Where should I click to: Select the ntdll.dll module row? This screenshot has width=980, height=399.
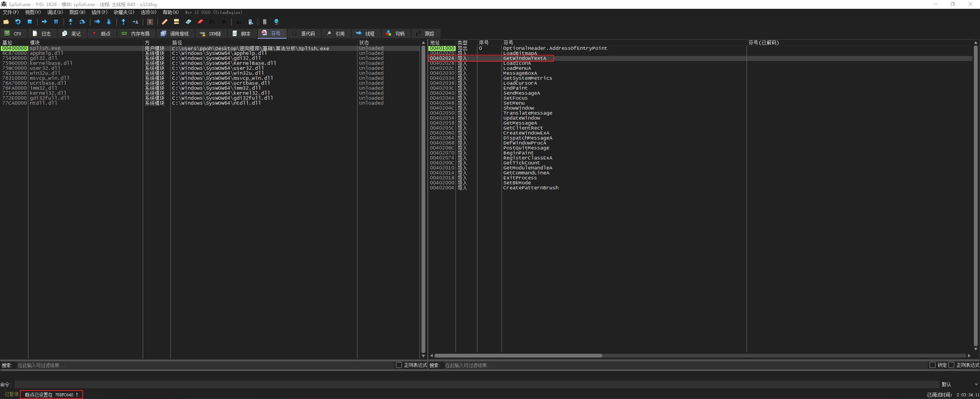coord(210,103)
